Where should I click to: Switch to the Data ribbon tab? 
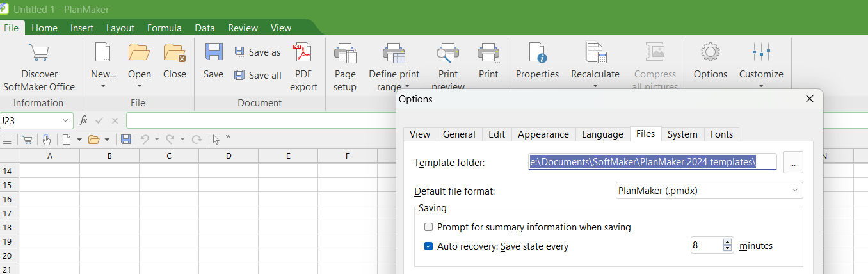click(205, 28)
